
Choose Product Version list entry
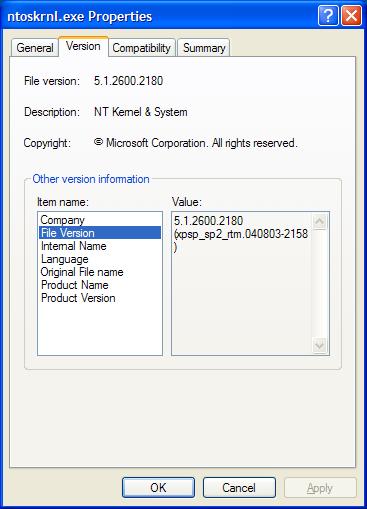pyautogui.click(x=100, y=298)
